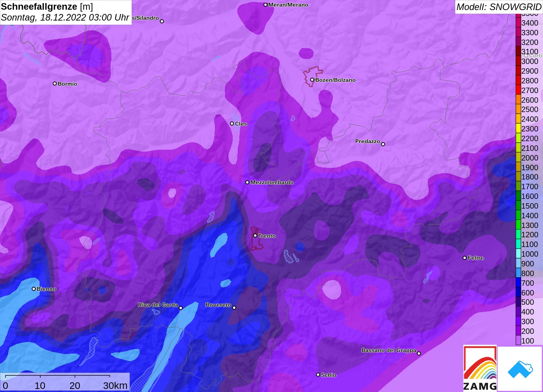Click the Bormio town marker
Viewport: 543px width, 392px height.
tap(55, 83)
